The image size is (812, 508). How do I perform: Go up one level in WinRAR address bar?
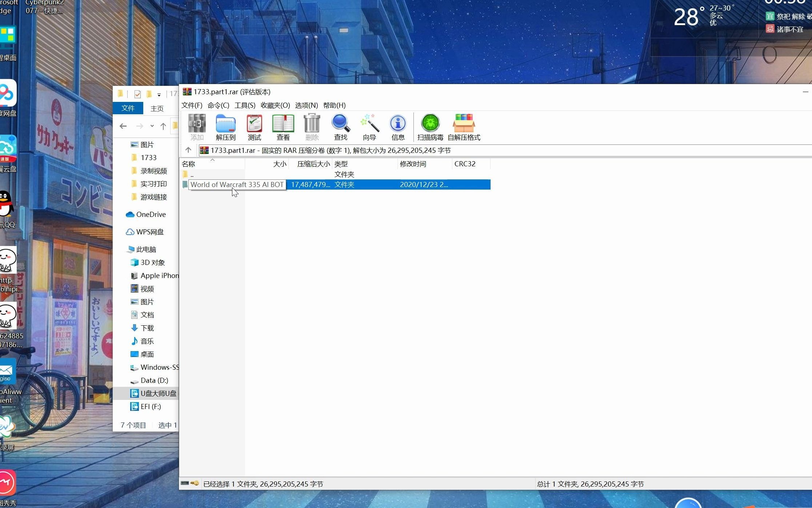(188, 150)
